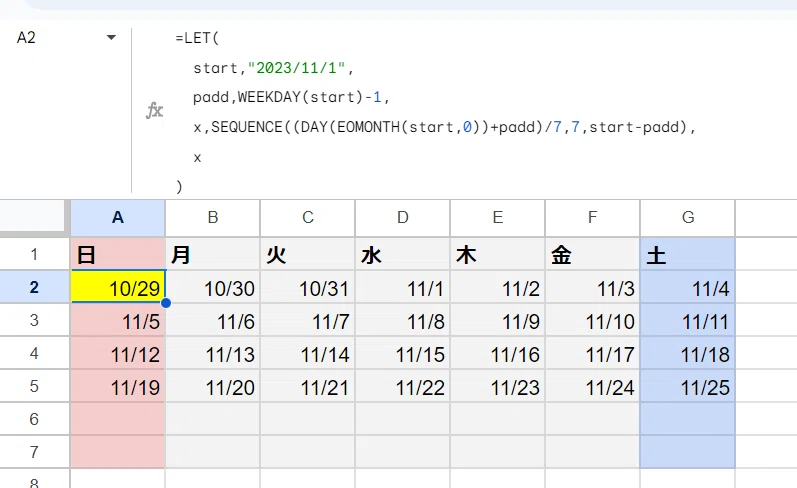The width and height of the screenshot is (797, 488).
Task: Select the cell showing 11/24
Action: tap(593, 386)
